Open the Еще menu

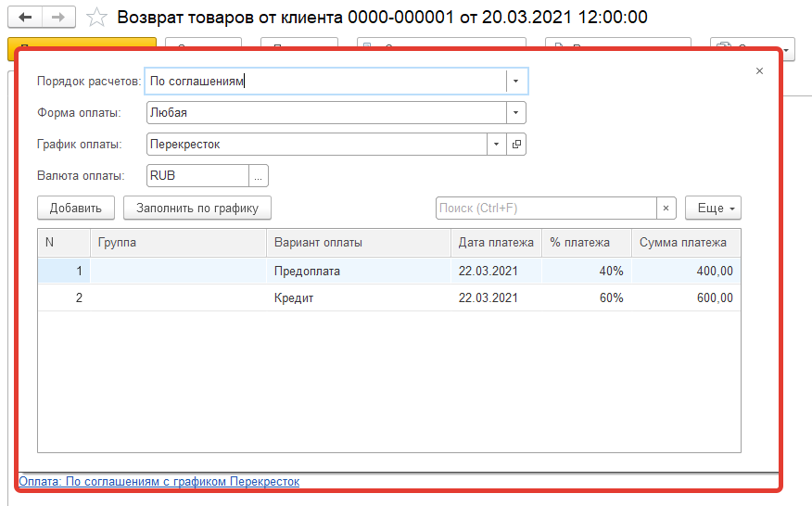(713, 209)
